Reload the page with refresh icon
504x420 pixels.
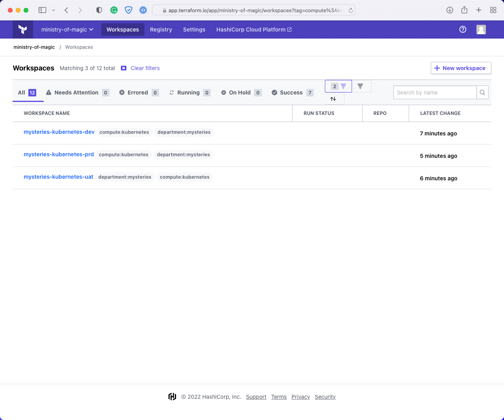[x=350, y=10]
